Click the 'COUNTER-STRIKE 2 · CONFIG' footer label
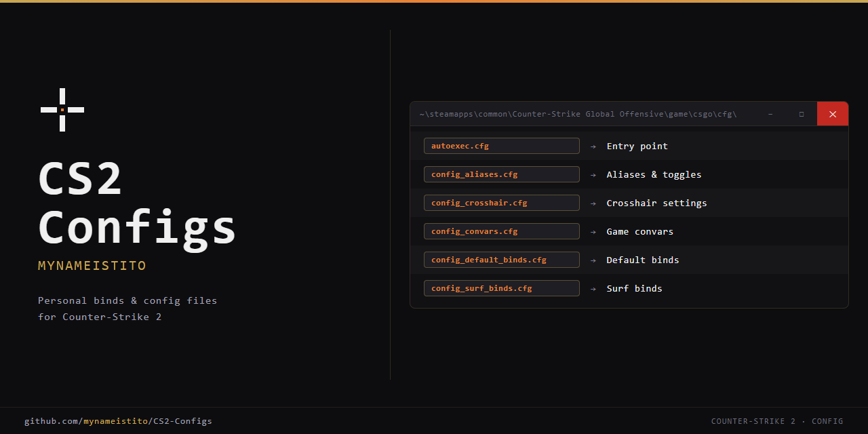The width and height of the screenshot is (868, 434). tap(777, 421)
